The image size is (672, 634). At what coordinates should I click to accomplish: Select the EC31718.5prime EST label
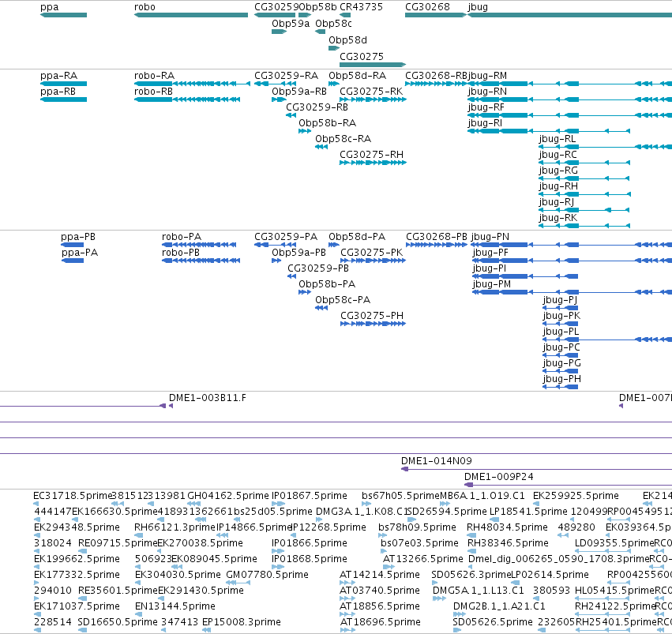(73, 496)
